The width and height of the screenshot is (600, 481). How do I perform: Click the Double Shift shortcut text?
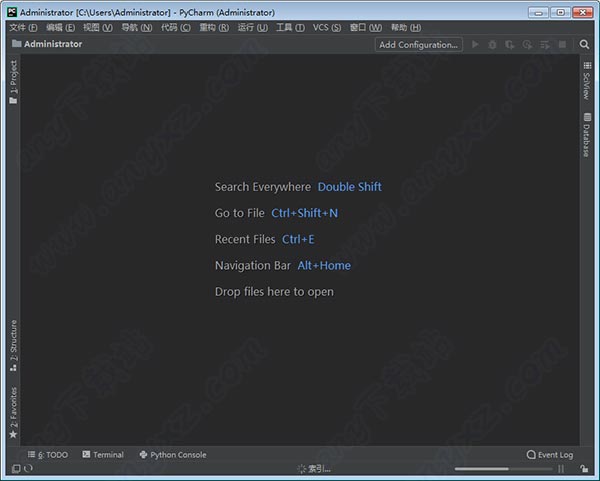point(349,187)
